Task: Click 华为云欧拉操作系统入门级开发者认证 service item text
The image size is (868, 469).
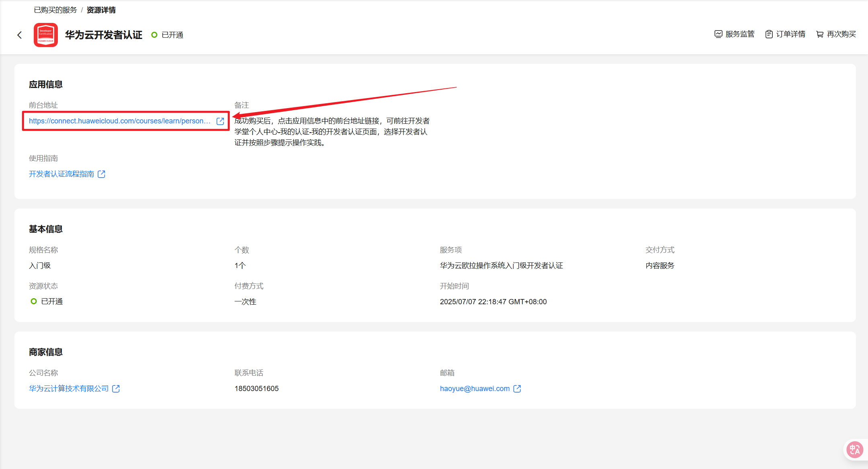Action: point(502,266)
